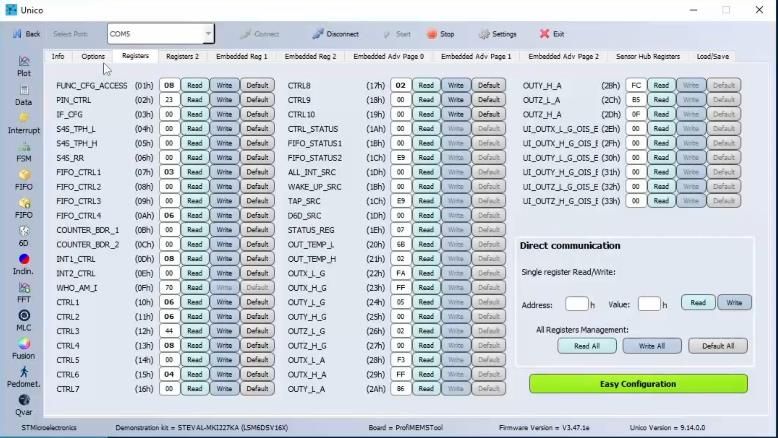This screenshot has height=438, width=778.
Task: Read the OUTX_L_G register
Action: pos(426,273)
